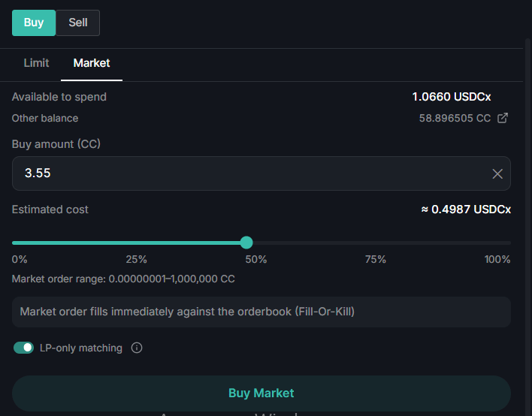Click the 58.896505 CC other balance
This screenshot has width=532, height=416.
click(455, 119)
